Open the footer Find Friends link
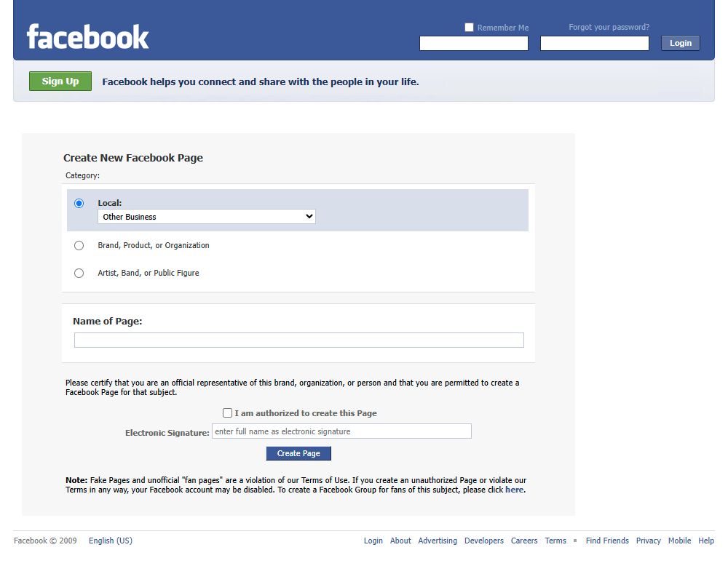Viewport: 728px width, 582px height. tap(607, 541)
